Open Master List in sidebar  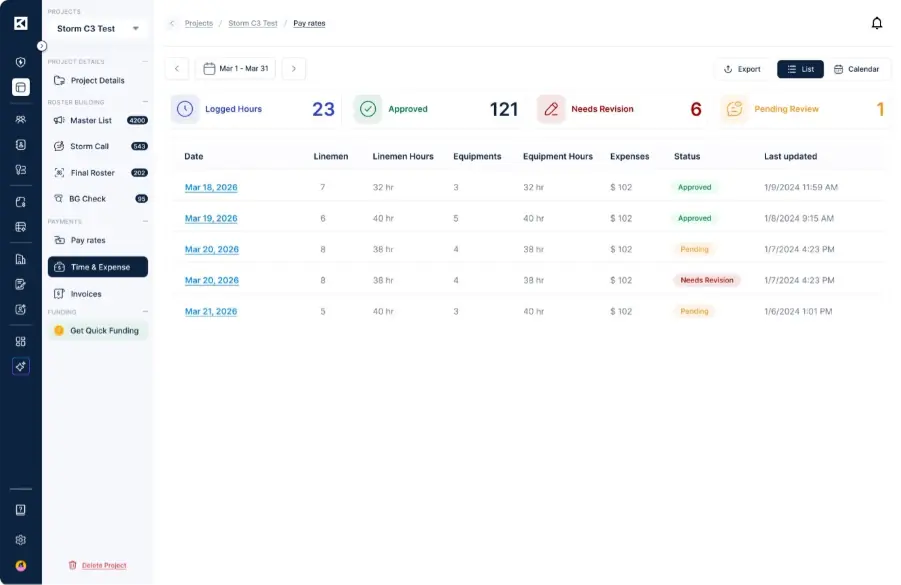(98, 120)
